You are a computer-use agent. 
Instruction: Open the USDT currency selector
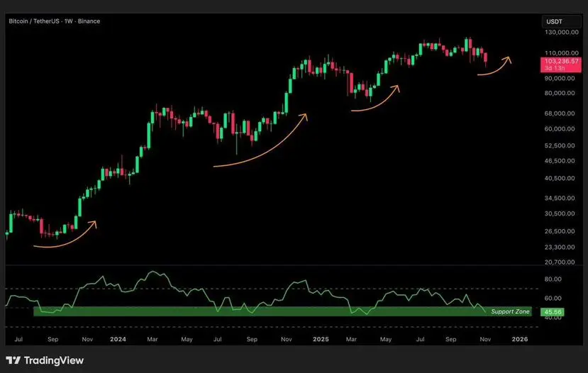pos(561,22)
